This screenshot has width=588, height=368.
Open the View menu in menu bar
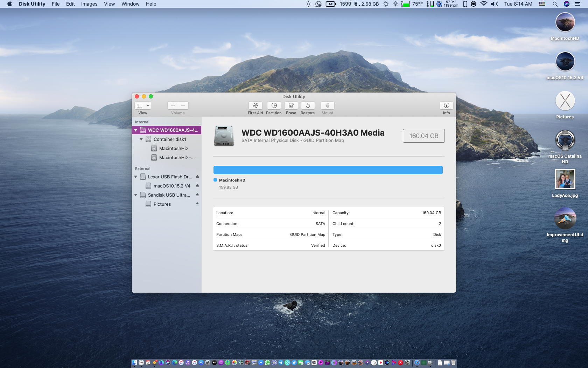pos(109,4)
